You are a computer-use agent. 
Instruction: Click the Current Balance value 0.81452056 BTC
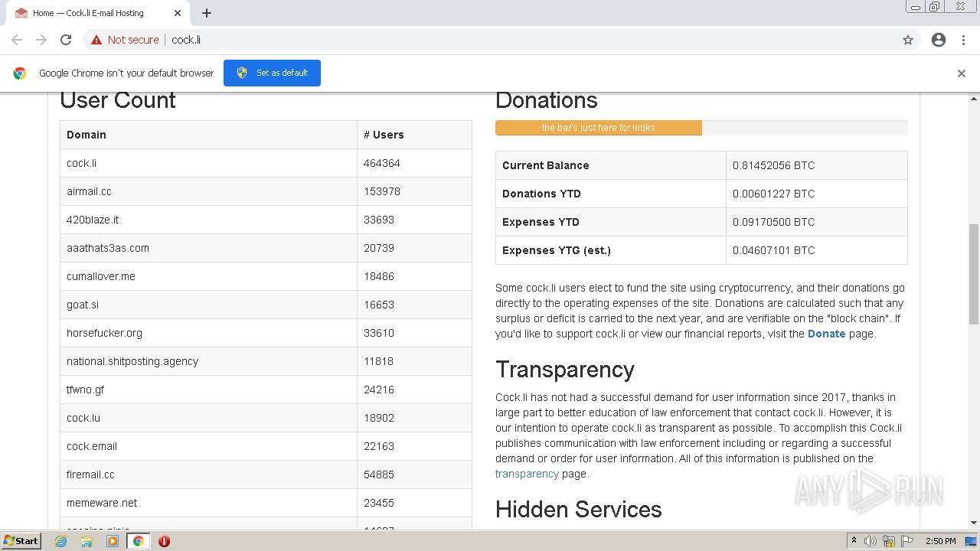[773, 165]
